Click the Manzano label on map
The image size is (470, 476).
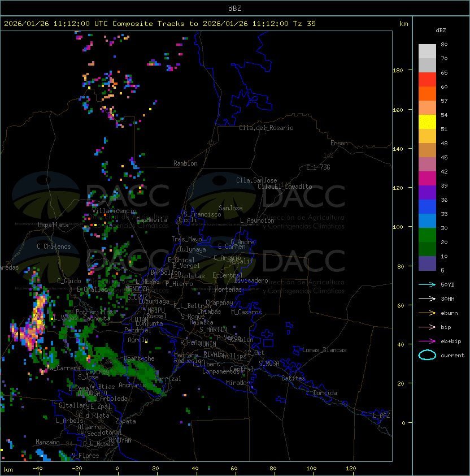(x=47, y=442)
